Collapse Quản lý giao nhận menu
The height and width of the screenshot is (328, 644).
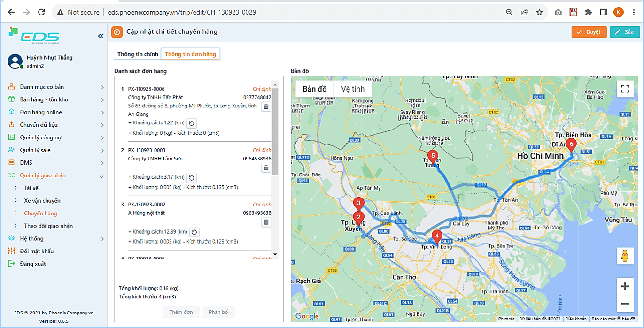(56, 175)
